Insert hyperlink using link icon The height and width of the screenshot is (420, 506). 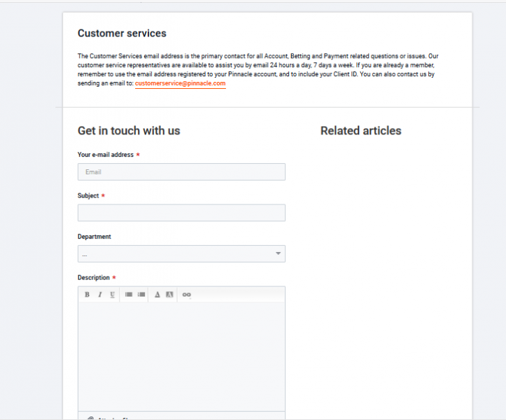pyautogui.click(x=187, y=295)
